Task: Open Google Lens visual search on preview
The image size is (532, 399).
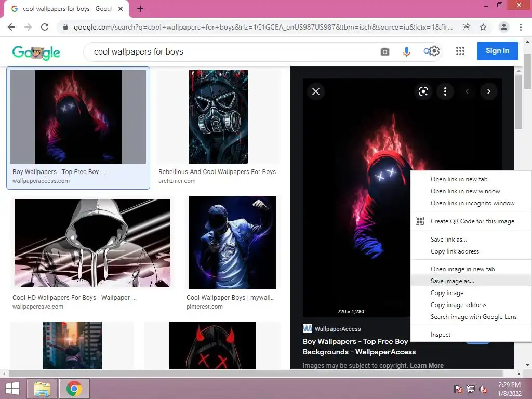Action: pyautogui.click(x=423, y=91)
